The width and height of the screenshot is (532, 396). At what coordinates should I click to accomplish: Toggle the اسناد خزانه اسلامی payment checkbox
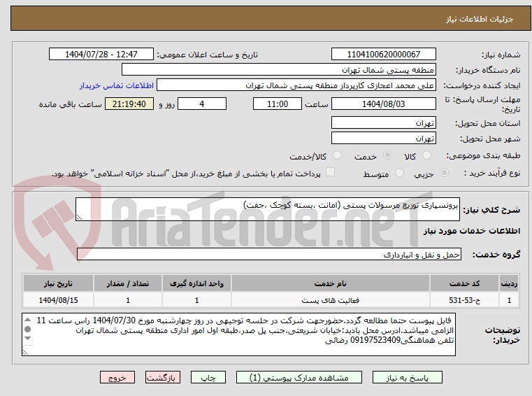click(330, 172)
